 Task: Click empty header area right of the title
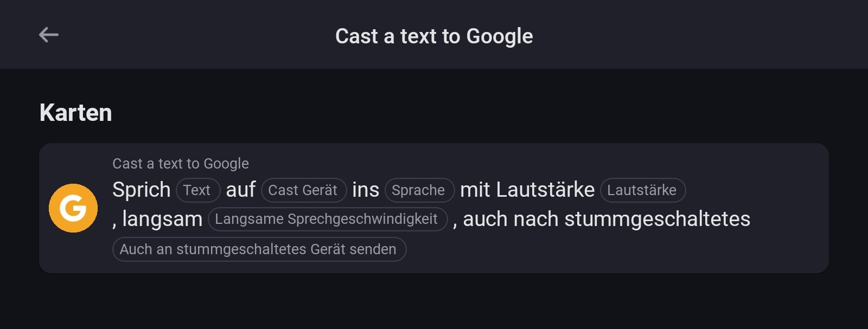click(x=705, y=35)
